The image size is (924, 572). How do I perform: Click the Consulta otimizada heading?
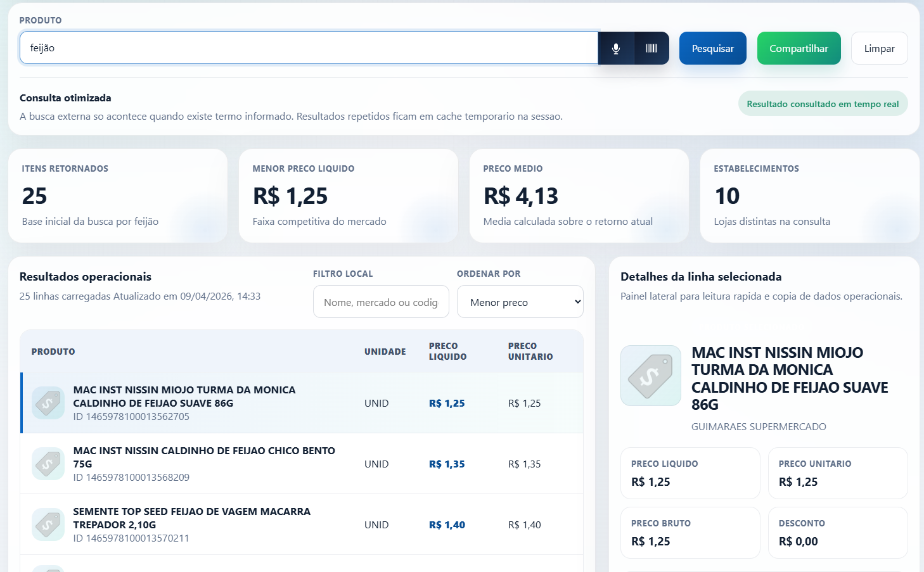[x=65, y=98]
